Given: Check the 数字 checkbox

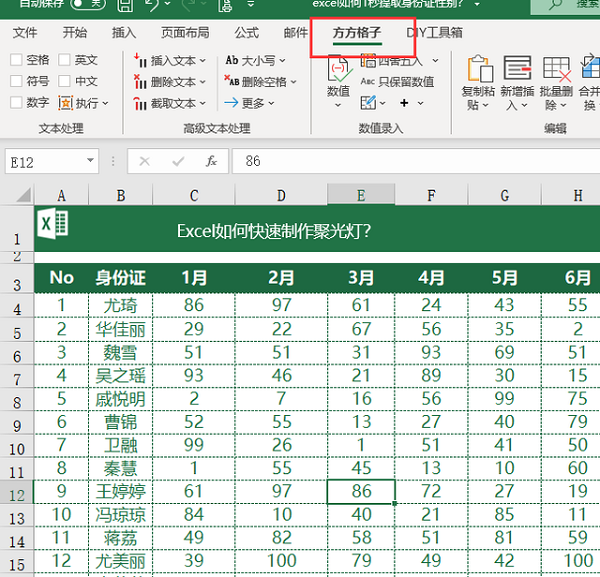Looking at the screenshot, I should (16, 103).
